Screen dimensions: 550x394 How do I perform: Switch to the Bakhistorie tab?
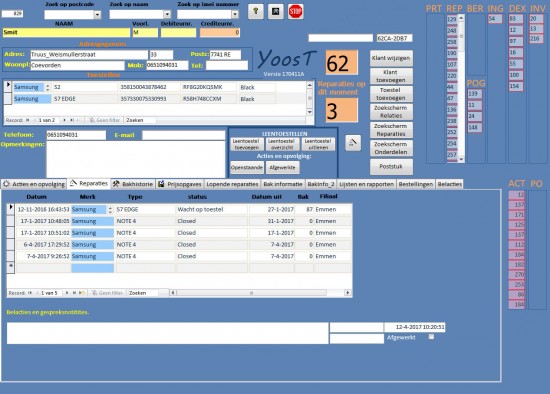[x=133, y=184]
